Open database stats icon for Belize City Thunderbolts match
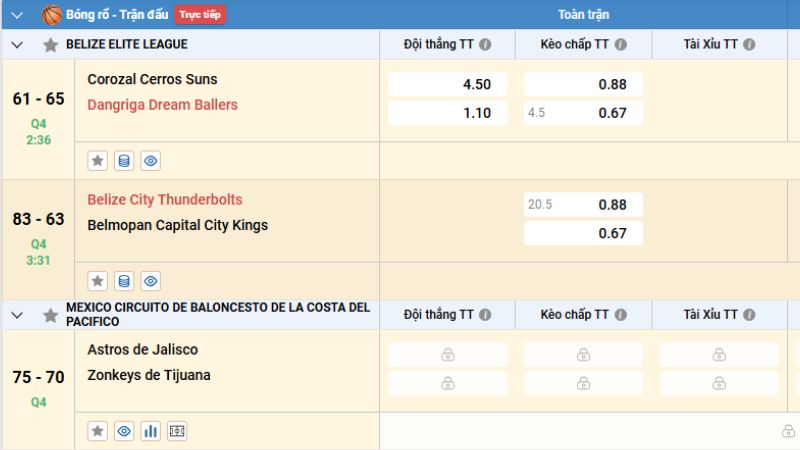The height and width of the screenshot is (450, 800). pyautogui.click(x=124, y=281)
